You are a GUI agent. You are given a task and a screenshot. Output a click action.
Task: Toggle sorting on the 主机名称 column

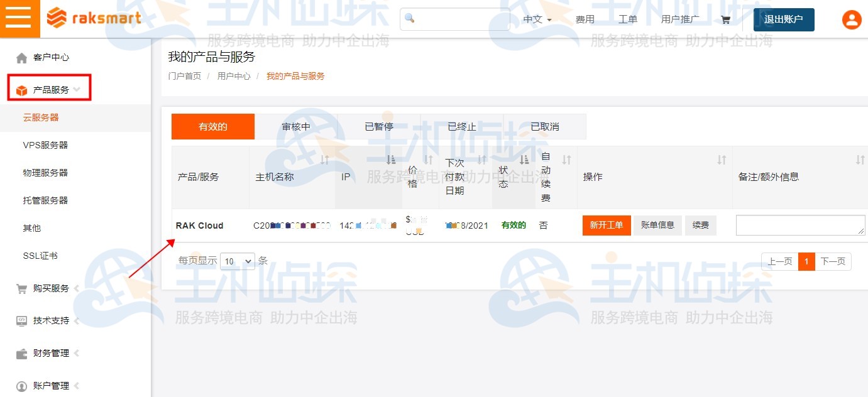pyautogui.click(x=326, y=160)
